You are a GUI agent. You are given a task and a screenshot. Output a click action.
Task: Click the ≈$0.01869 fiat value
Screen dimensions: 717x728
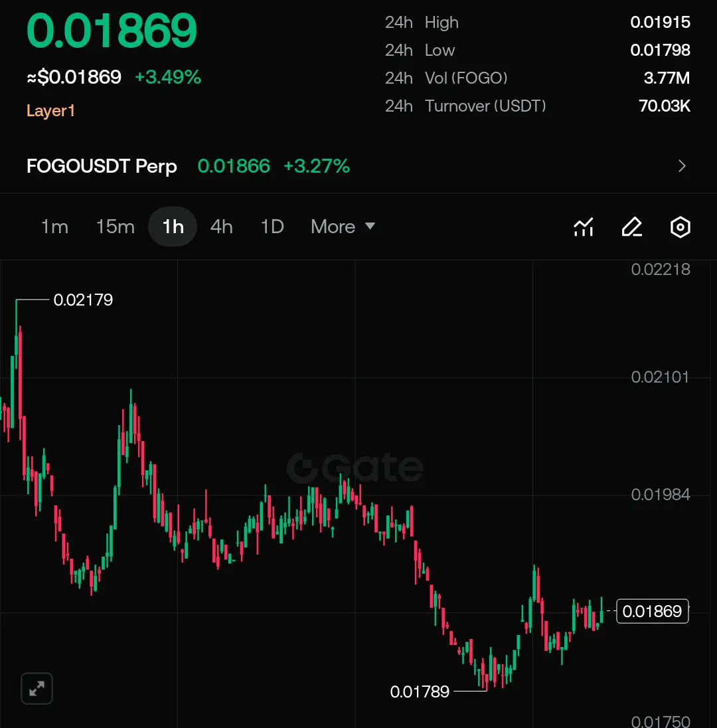(74, 77)
